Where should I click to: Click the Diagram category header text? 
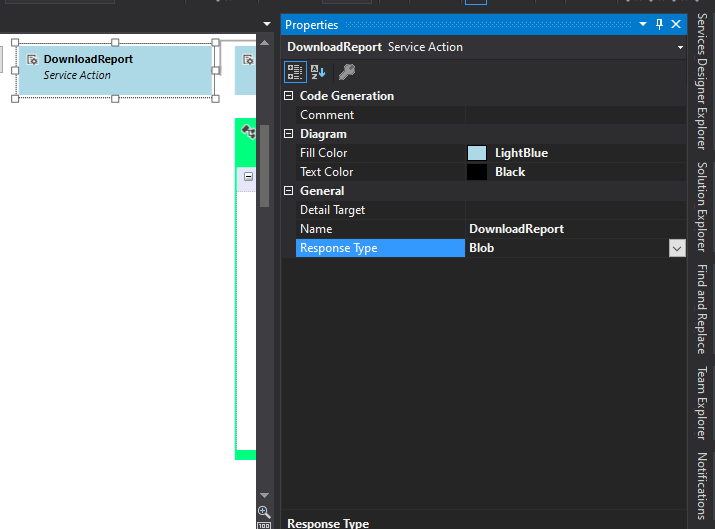click(323, 134)
